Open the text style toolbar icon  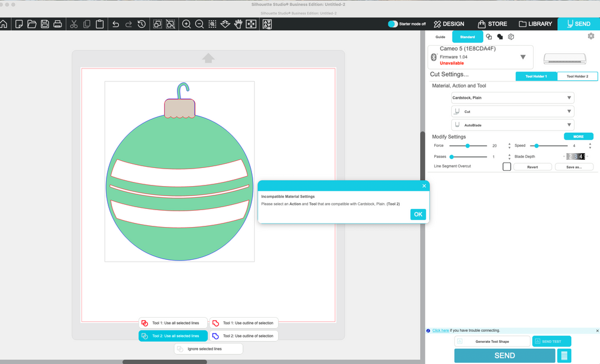(267, 24)
